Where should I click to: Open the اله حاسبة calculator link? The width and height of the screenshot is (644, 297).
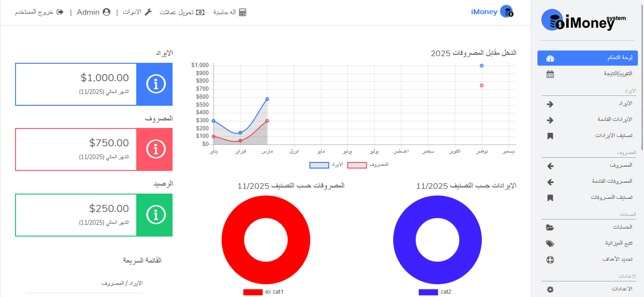tap(230, 12)
